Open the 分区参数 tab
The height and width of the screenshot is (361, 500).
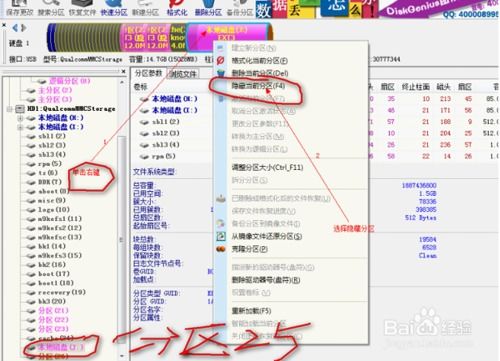click(x=148, y=73)
